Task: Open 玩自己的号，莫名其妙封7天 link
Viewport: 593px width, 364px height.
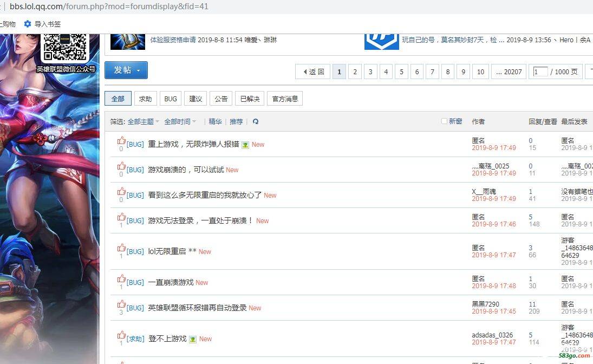Action: (x=452, y=40)
